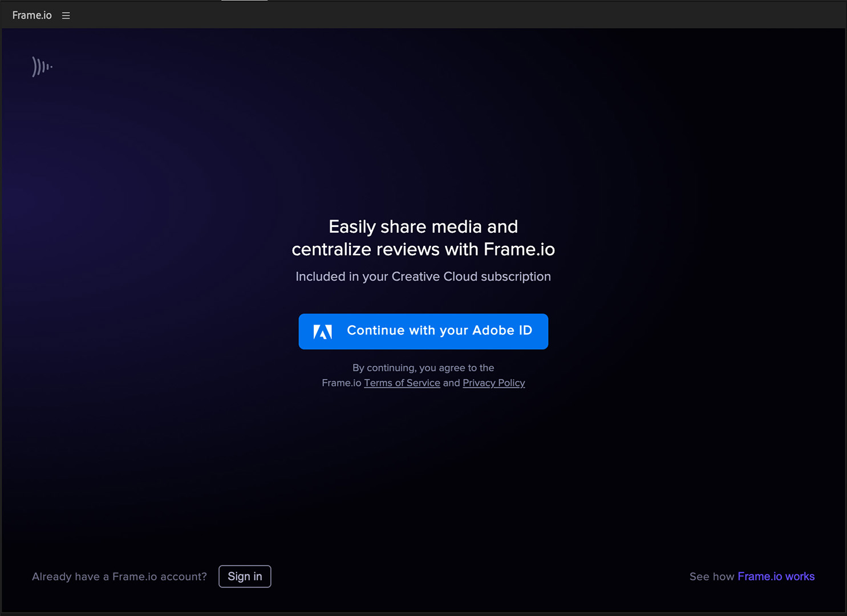847x616 pixels.
Task: Open the Privacy Policy link
Action: tap(493, 383)
